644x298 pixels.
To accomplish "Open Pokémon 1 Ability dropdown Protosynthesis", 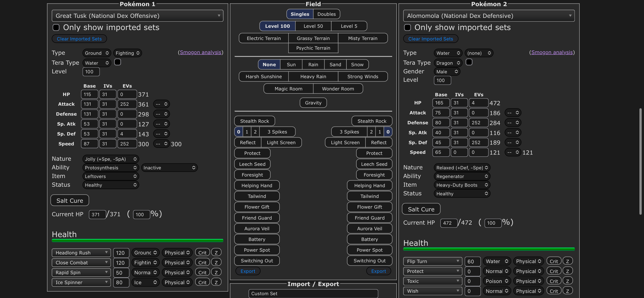I will click(111, 168).
